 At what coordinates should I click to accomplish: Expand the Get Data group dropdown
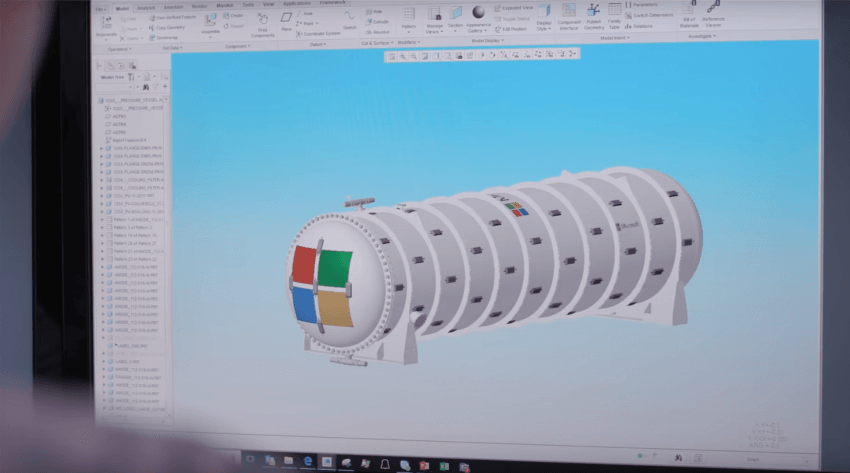[x=172, y=48]
